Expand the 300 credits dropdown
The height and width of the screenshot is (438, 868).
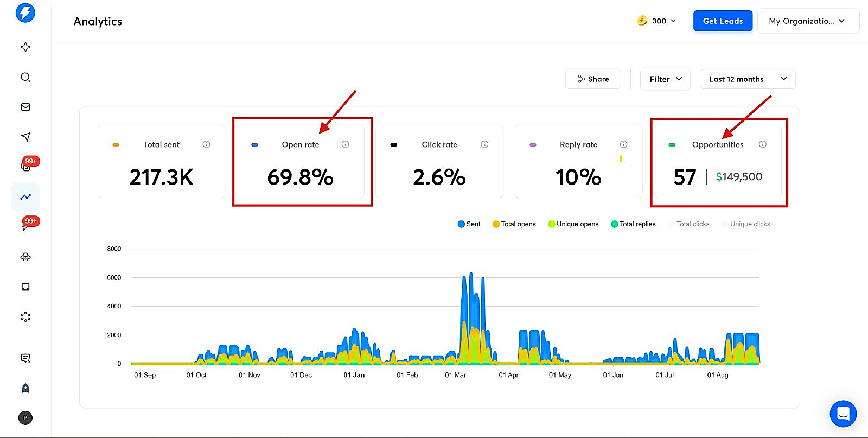click(657, 21)
